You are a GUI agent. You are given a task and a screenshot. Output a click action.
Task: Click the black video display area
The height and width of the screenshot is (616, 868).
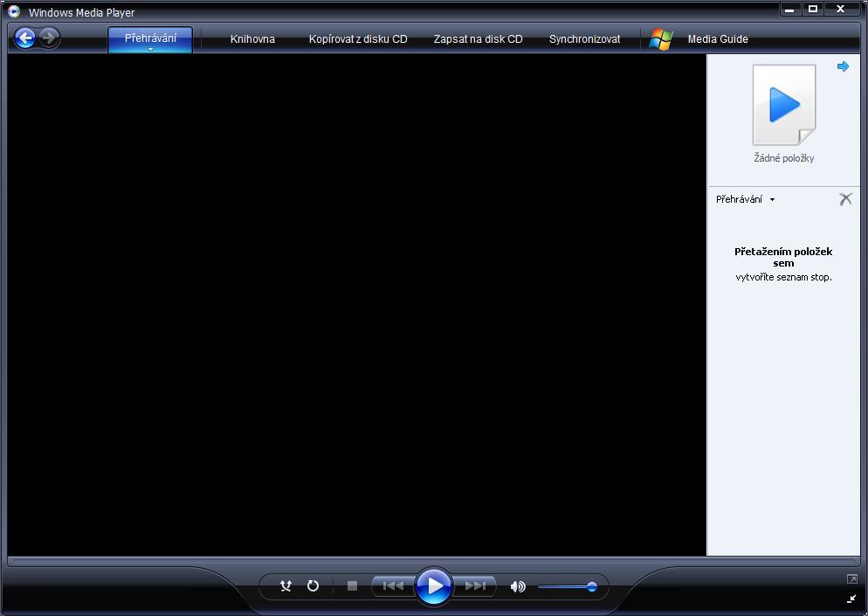(x=356, y=305)
